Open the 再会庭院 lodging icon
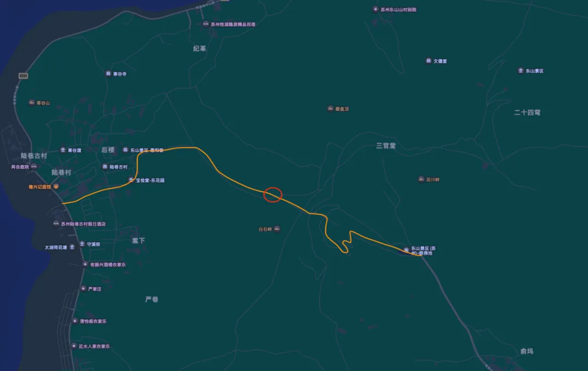The height and width of the screenshot is (371, 588). click(x=34, y=167)
